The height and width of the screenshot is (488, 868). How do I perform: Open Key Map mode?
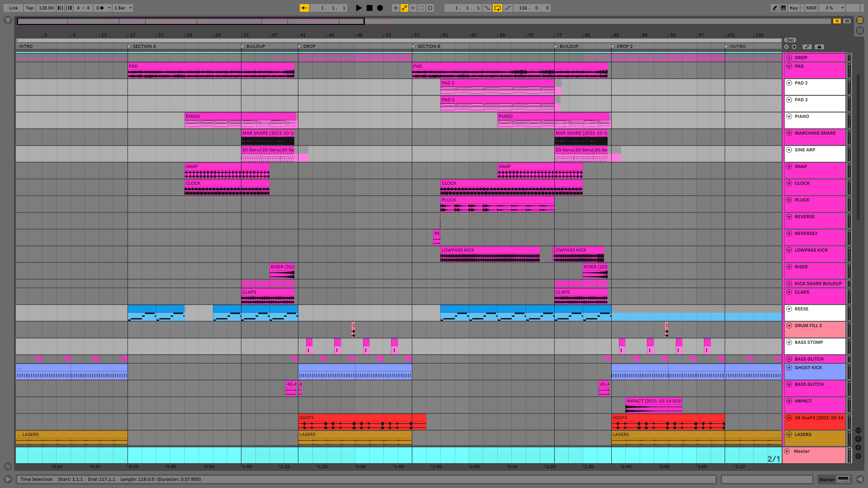793,8
